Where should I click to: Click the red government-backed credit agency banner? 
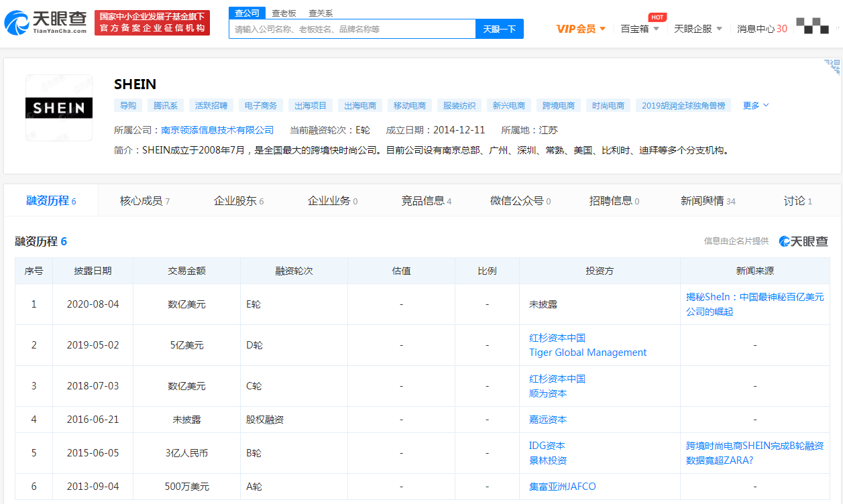point(152,23)
